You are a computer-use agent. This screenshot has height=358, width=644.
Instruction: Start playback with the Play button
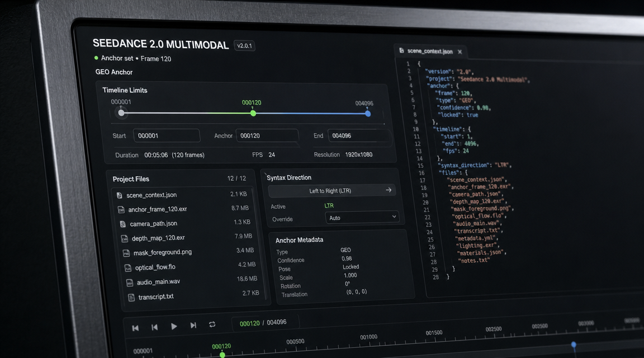tap(174, 326)
